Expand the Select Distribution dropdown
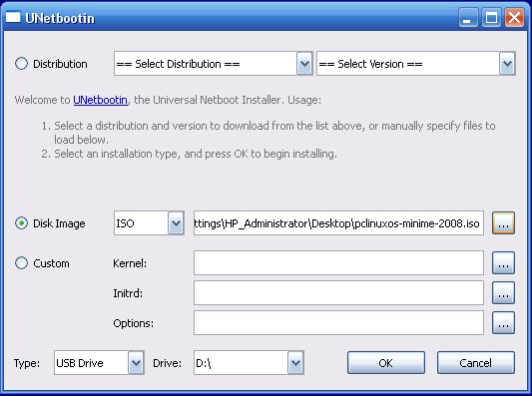 pos(213,64)
